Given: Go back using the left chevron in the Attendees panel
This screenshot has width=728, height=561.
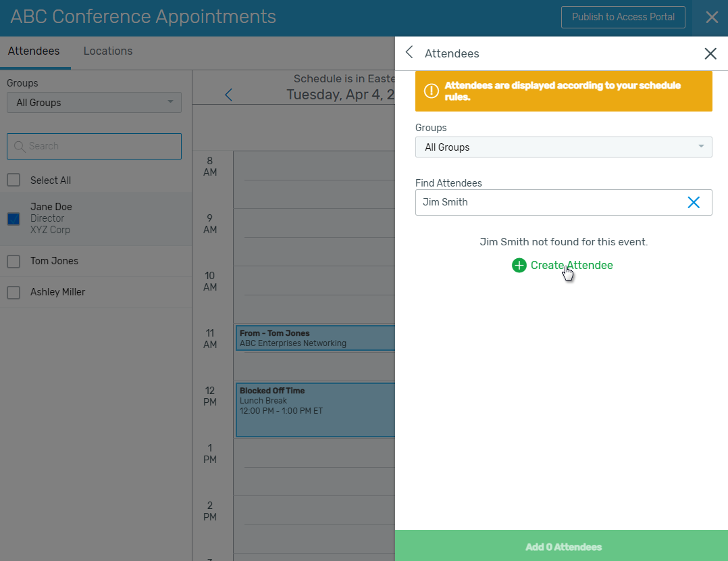Looking at the screenshot, I should point(408,51).
